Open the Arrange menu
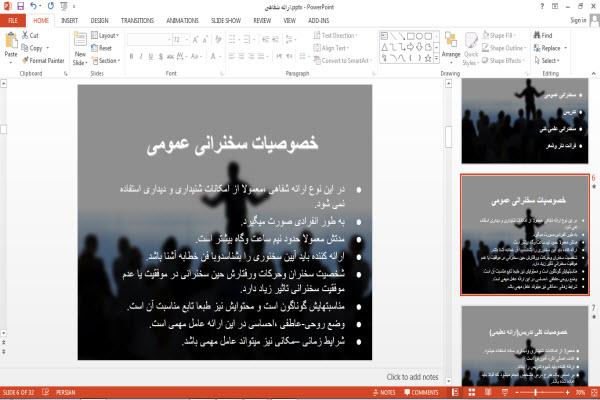This screenshot has height=400, width=600. tap(451, 47)
